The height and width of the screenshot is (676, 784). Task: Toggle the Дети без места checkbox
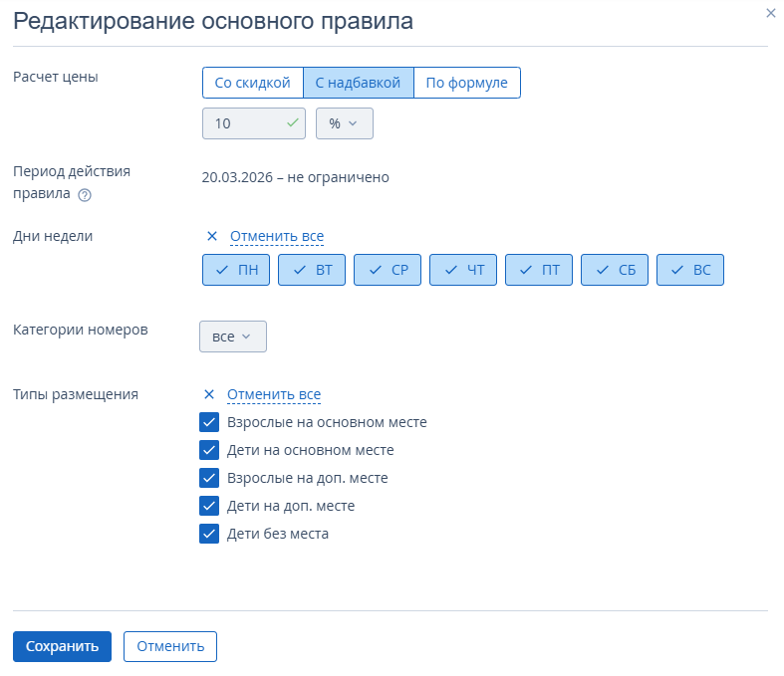click(209, 534)
